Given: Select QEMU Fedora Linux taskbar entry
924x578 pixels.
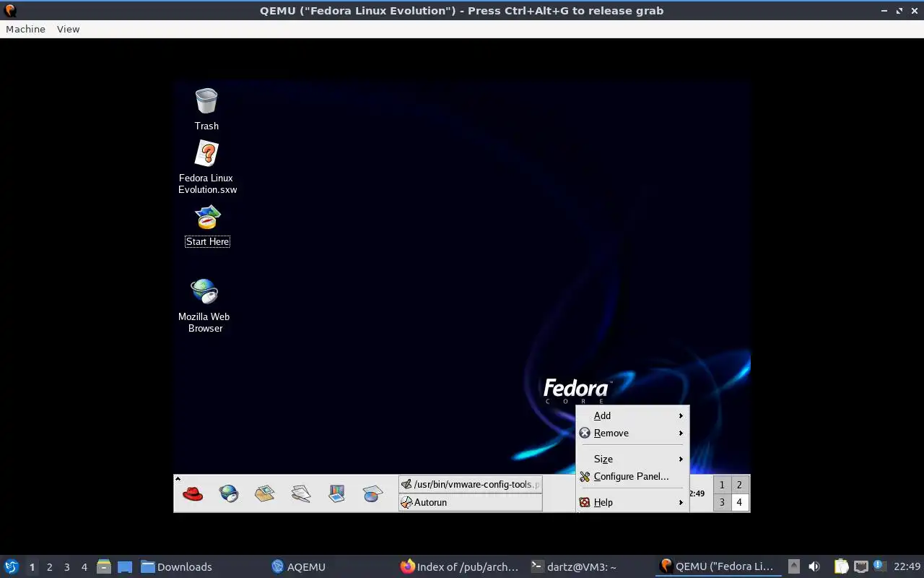Looking at the screenshot, I should (x=718, y=566).
